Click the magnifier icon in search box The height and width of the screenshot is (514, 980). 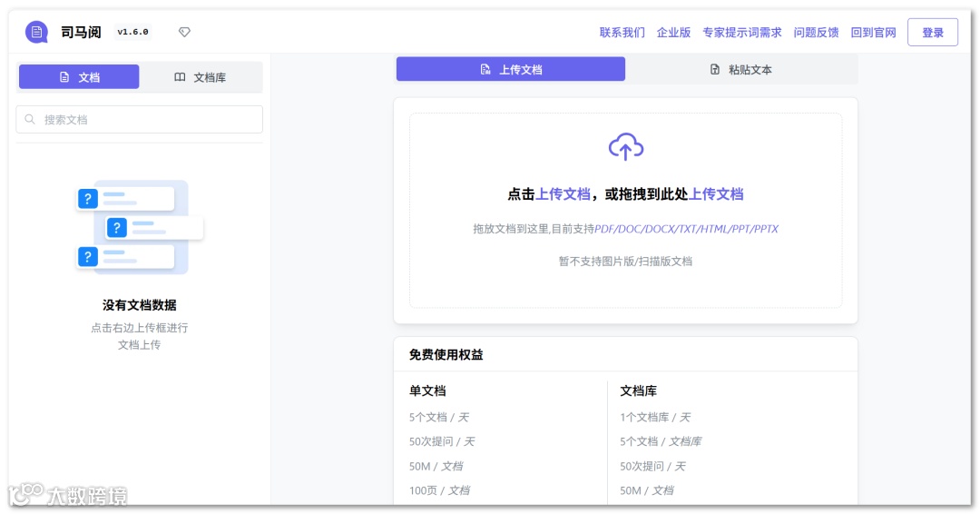click(30, 119)
